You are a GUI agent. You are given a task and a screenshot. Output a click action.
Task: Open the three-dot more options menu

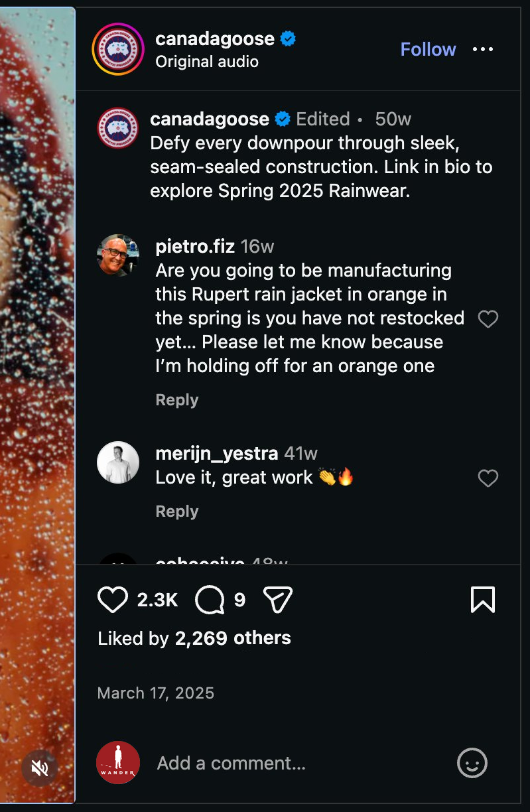[483, 49]
